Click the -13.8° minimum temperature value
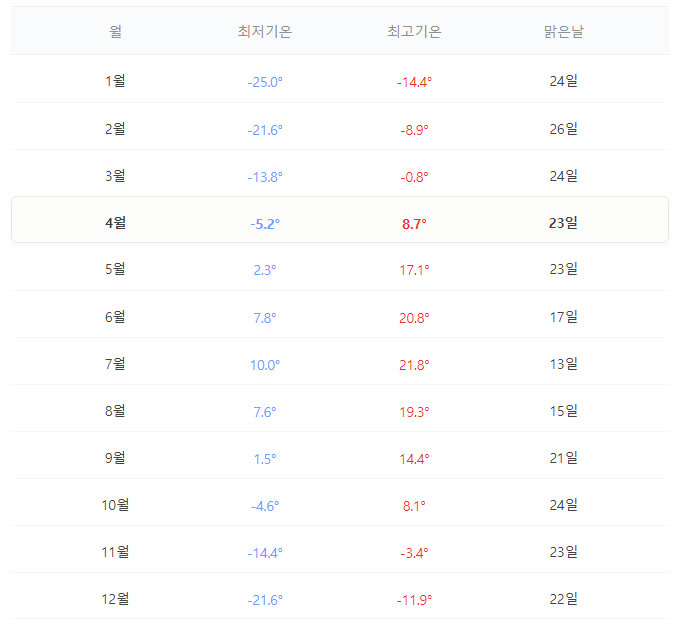This screenshot has height=628, width=682. [265, 177]
